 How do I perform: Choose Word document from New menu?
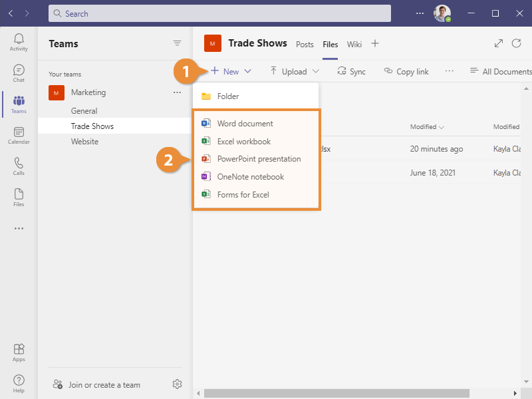coord(244,124)
